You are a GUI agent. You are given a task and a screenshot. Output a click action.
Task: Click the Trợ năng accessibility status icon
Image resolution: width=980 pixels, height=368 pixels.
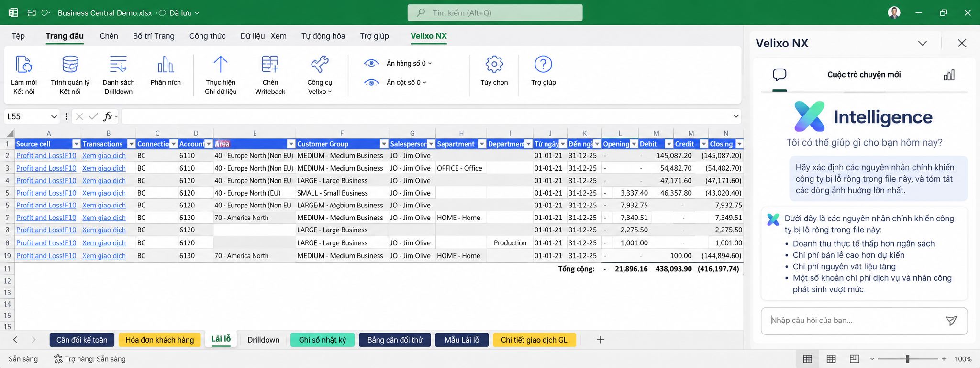pyautogui.click(x=58, y=359)
